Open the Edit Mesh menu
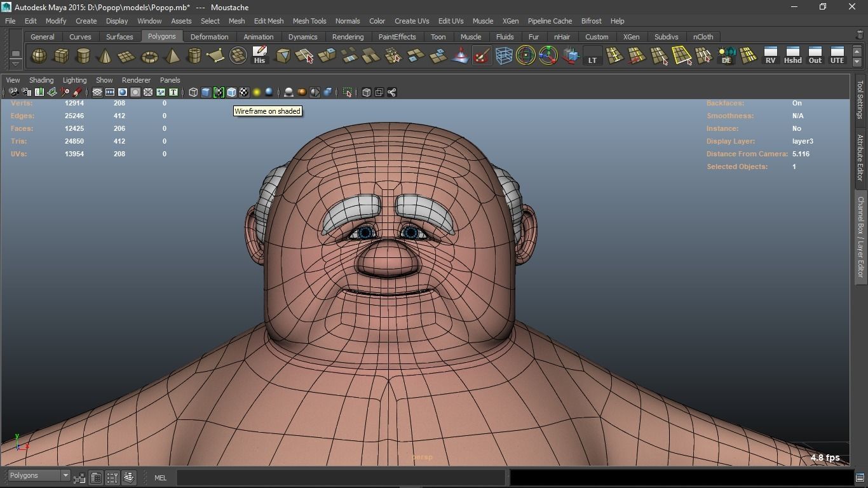This screenshot has height=488, width=868. [x=269, y=21]
